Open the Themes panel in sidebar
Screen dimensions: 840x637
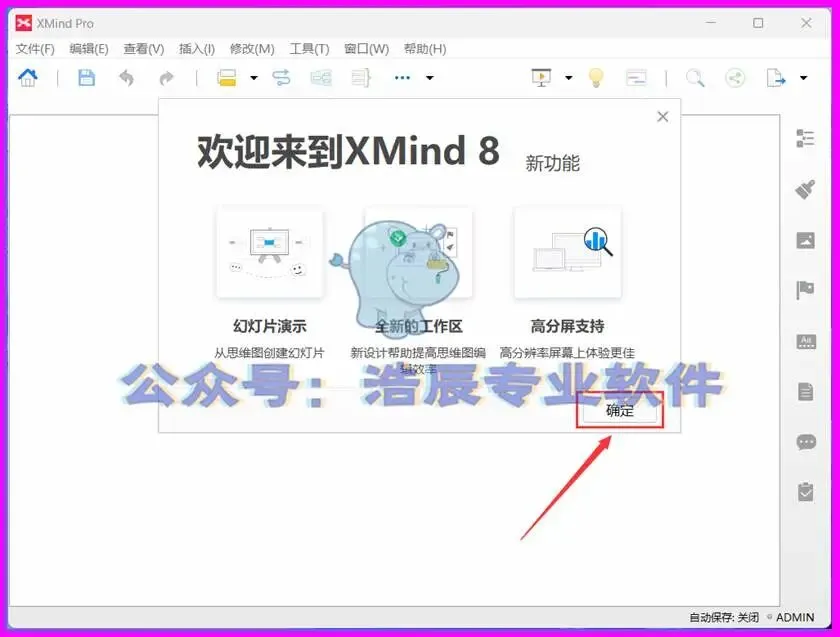pos(806,341)
